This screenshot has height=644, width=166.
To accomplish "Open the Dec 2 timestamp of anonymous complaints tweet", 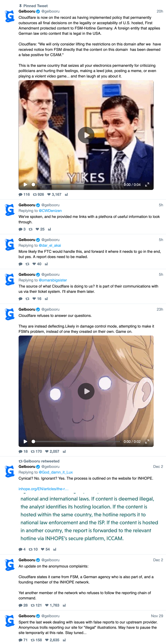I will coord(158,560).
